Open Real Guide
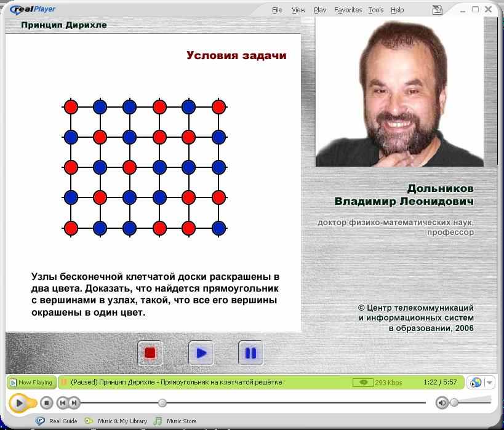The image size is (504, 430). (63, 421)
